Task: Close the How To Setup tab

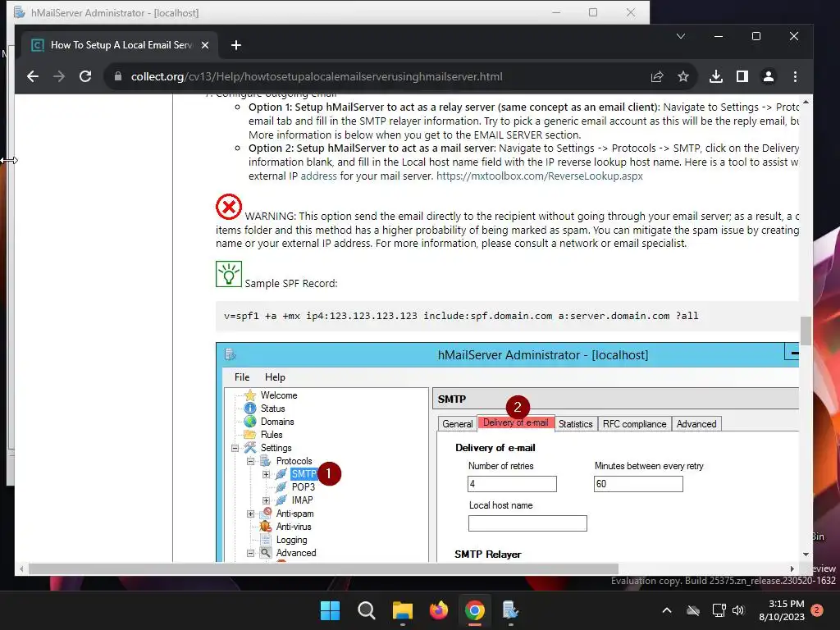Action: point(204,46)
